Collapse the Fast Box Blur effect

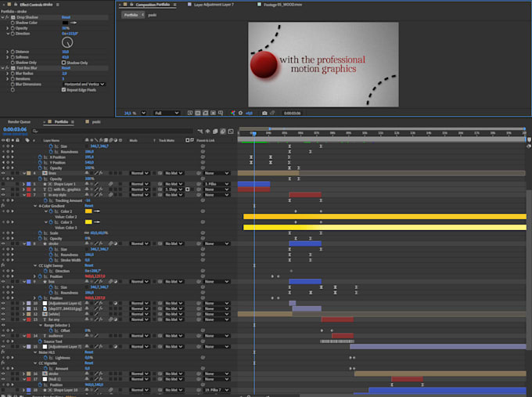click(2, 68)
